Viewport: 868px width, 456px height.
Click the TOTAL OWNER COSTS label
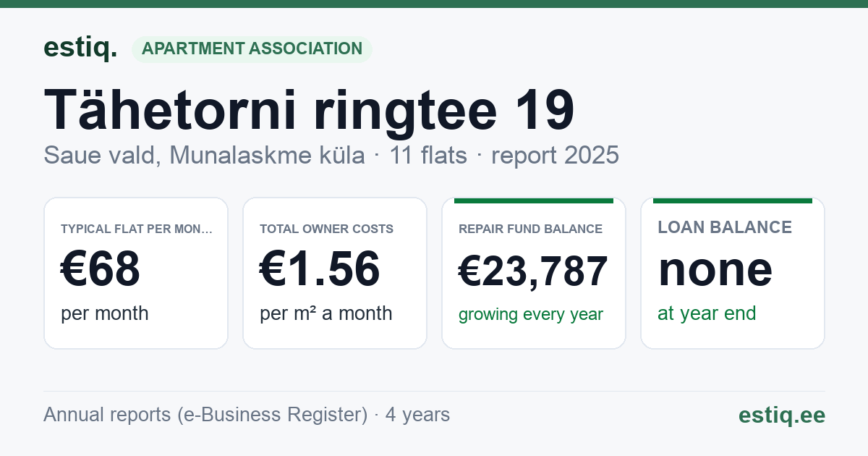coord(327,229)
